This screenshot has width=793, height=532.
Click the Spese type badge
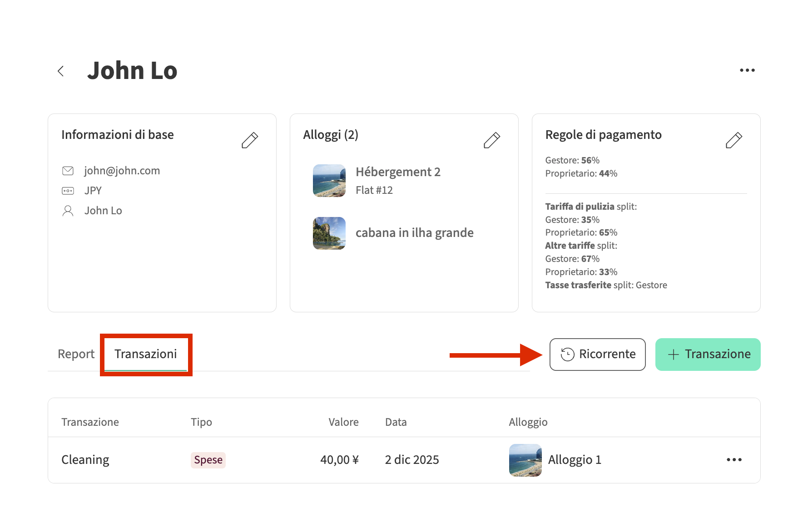pyautogui.click(x=208, y=460)
